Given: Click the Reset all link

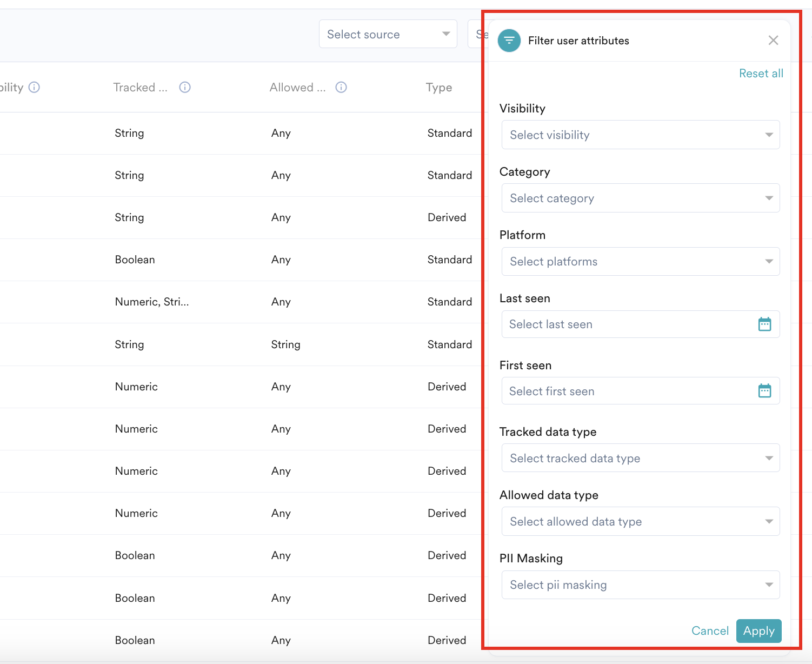Looking at the screenshot, I should click(761, 74).
